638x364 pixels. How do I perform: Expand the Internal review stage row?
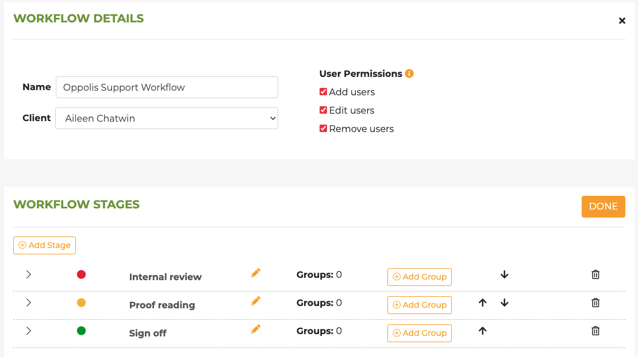[29, 274]
